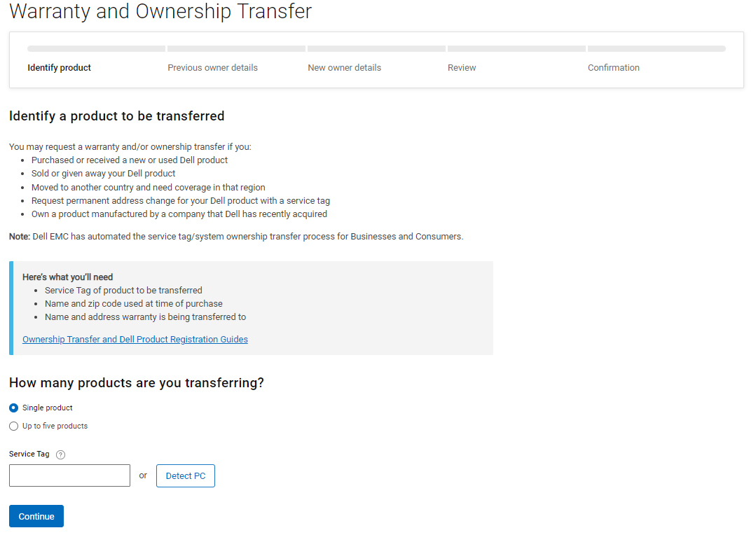Click the blue Continue button
Viewport: 756px width, 535px height.
(36, 516)
